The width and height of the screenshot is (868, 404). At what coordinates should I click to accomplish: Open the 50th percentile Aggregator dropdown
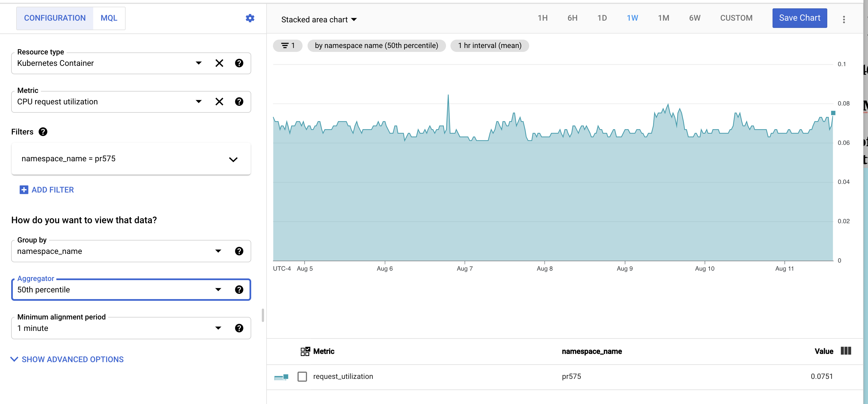click(218, 289)
